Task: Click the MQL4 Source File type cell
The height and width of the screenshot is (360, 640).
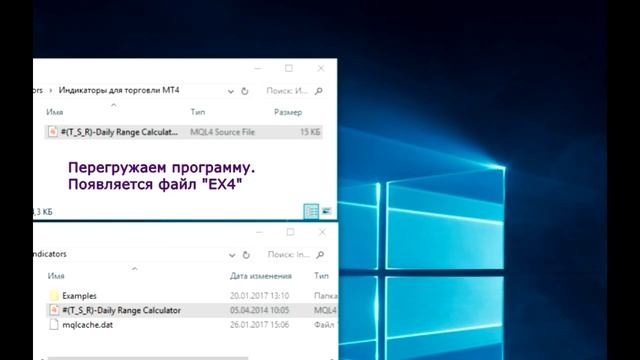Action: click(x=222, y=132)
